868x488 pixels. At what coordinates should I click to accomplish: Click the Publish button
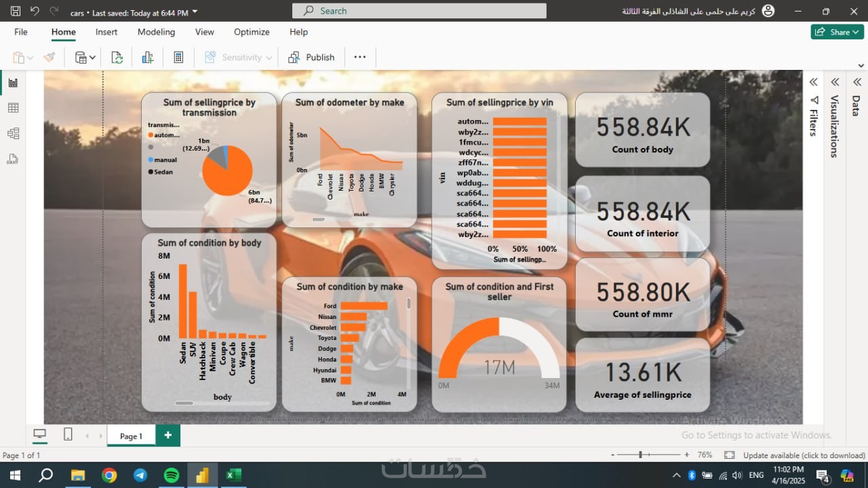311,57
